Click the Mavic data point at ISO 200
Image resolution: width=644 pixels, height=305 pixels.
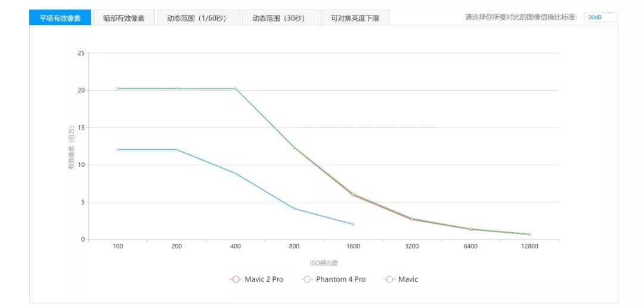177,150
